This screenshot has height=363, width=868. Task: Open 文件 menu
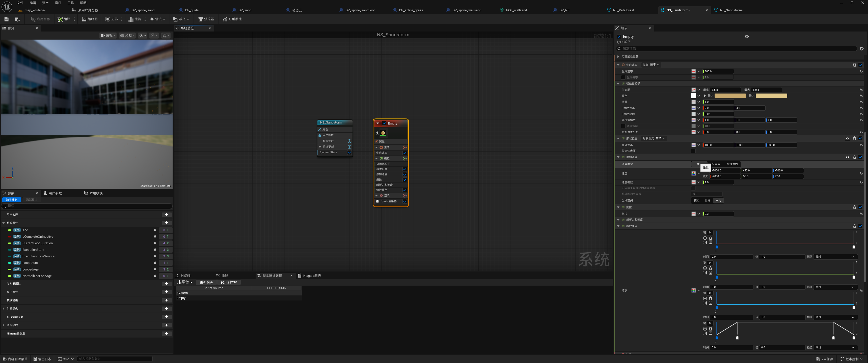pos(20,3)
